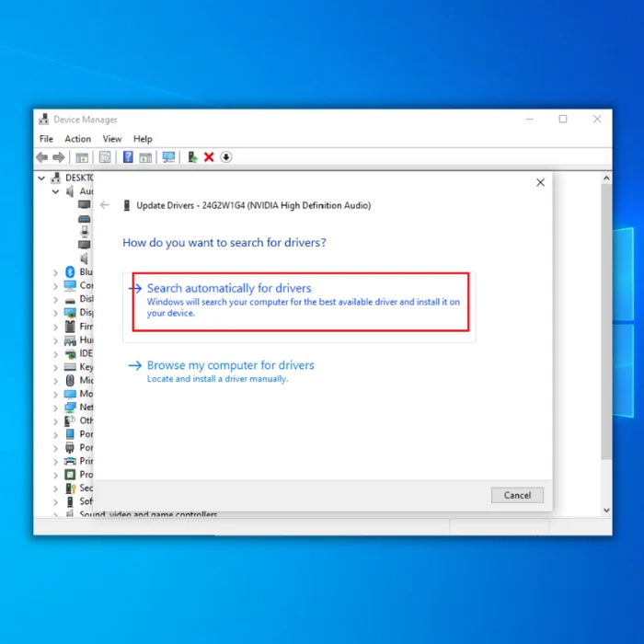Viewport: 644px width, 644px height.
Task: Click the back arrow in Update Drivers dialog
Action: (105, 205)
